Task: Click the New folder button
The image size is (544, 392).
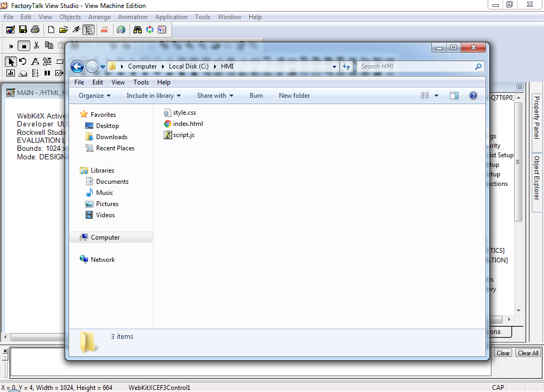Action: point(294,96)
